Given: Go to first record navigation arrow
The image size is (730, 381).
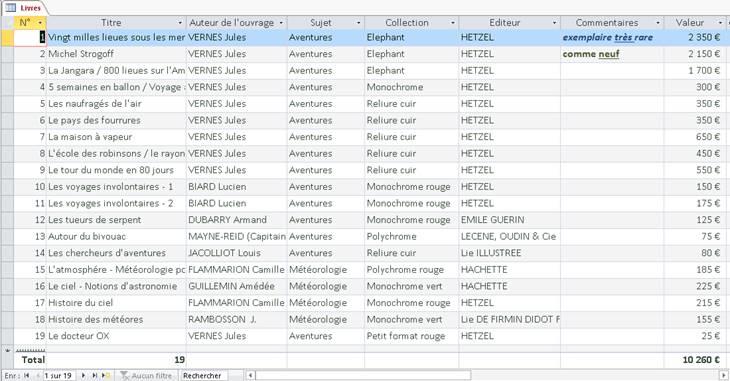Looking at the screenshot, I should [x=27, y=375].
